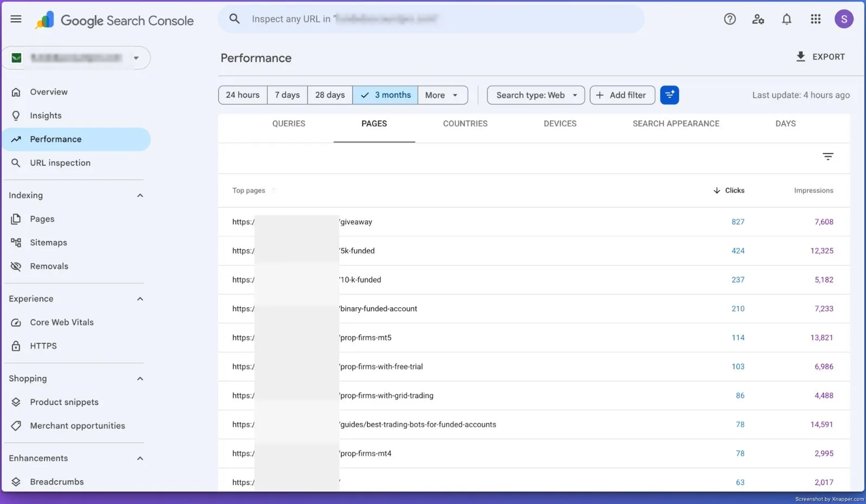Click the Overview home icon
The height and width of the screenshot is (504, 866).
16,92
